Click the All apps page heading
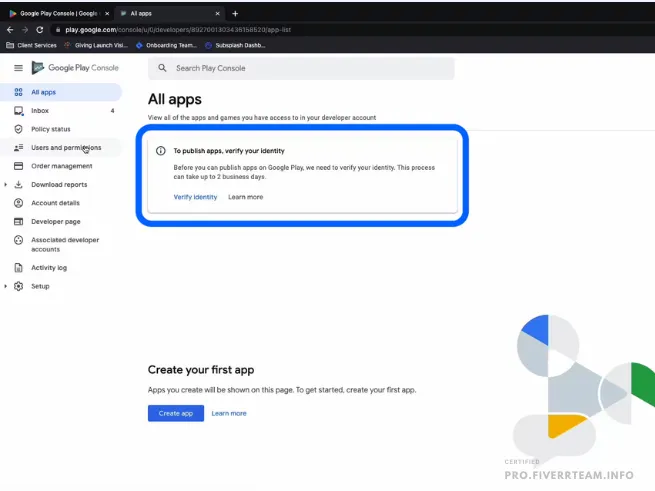The width and height of the screenshot is (655, 491). point(175,99)
